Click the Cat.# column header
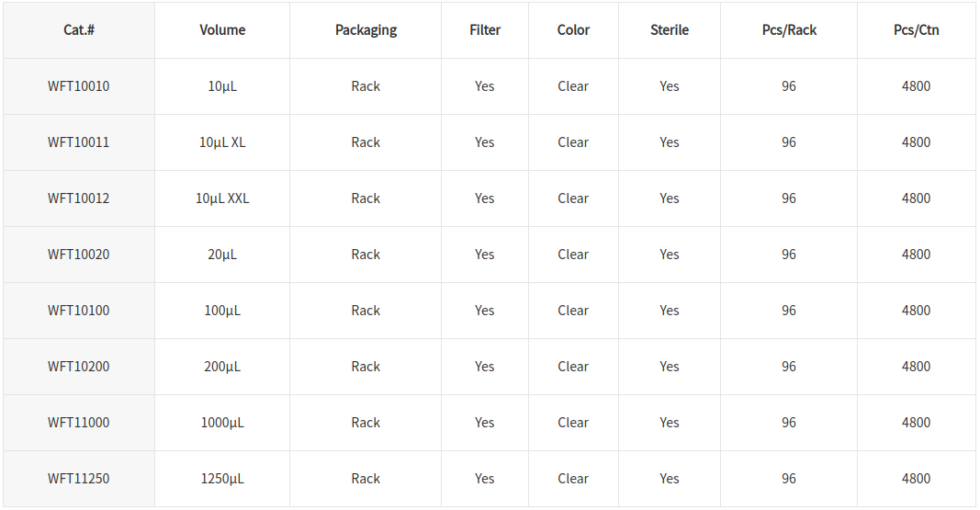 click(79, 30)
